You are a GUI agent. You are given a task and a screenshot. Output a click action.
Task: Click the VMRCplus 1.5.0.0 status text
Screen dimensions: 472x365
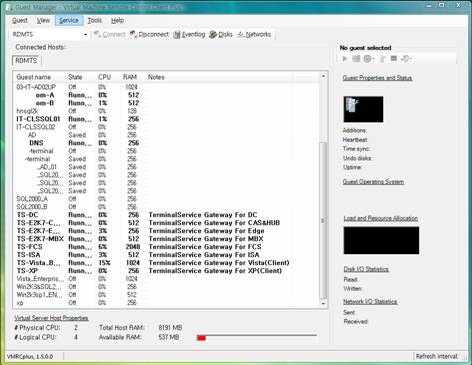30,356
